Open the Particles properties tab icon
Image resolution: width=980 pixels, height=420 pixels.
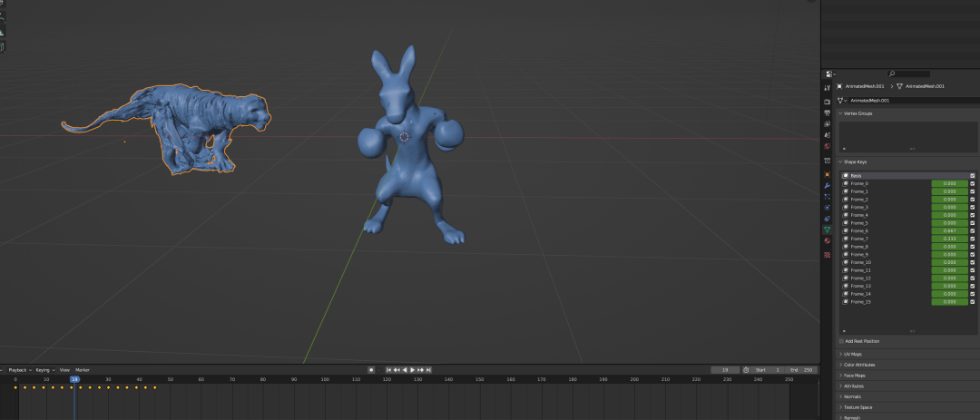coord(828,197)
